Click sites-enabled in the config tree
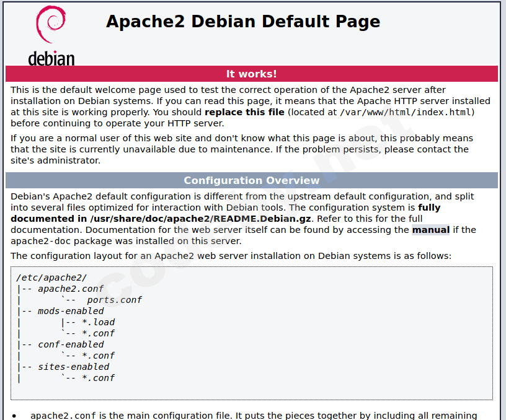Image resolution: width=506 pixels, height=420 pixels. [x=74, y=367]
